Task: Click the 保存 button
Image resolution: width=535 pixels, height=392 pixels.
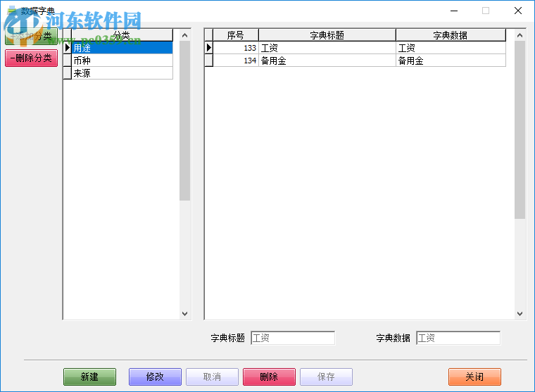Action: coord(326,377)
